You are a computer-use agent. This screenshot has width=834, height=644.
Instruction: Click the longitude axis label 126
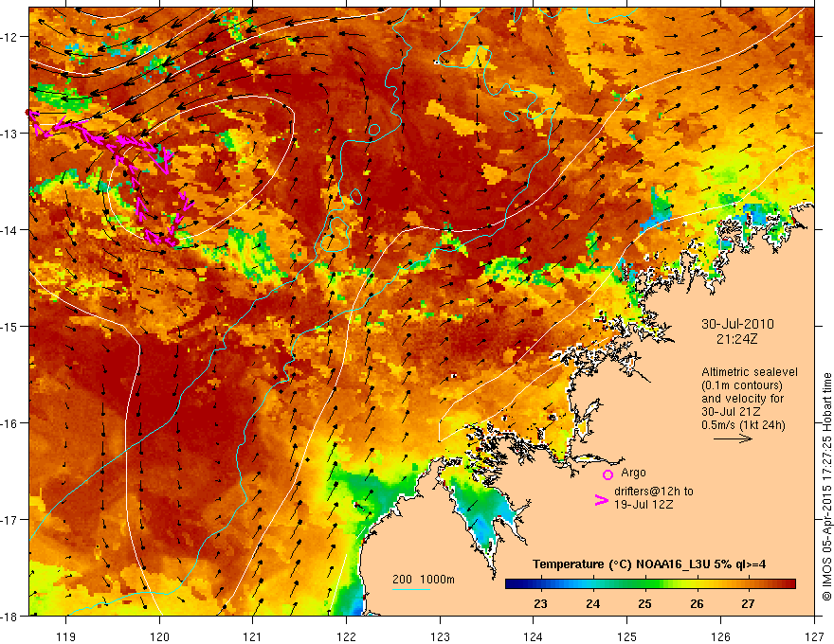[720, 636]
